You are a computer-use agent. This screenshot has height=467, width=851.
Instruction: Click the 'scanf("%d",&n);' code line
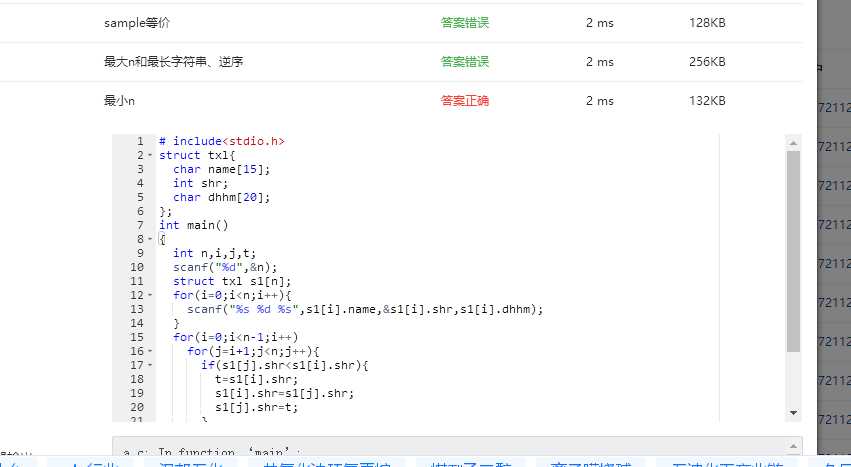point(225,268)
